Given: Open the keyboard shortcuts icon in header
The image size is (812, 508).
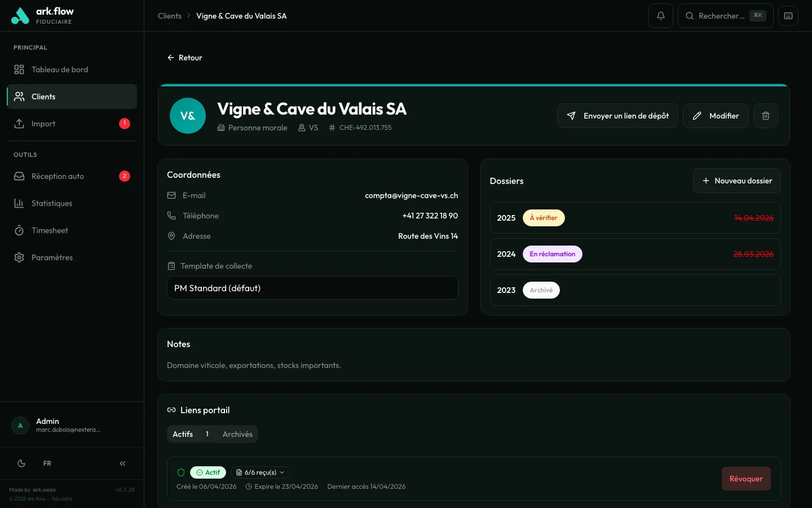Looking at the screenshot, I should (788, 16).
